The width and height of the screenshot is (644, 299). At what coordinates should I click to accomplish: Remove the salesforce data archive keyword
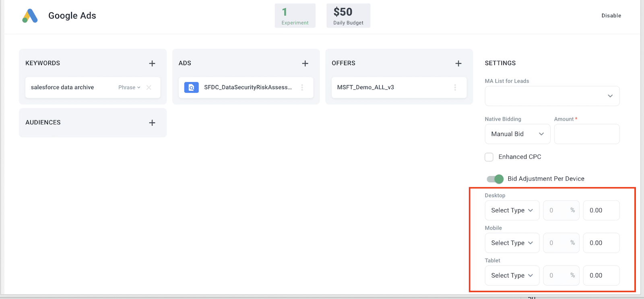[x=149, y=87]
